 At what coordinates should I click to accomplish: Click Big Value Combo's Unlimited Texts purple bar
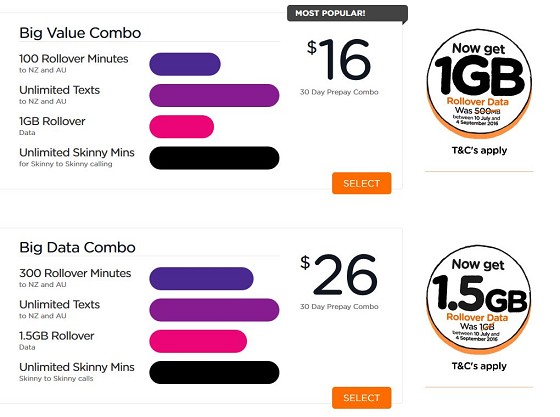point(214,95)
